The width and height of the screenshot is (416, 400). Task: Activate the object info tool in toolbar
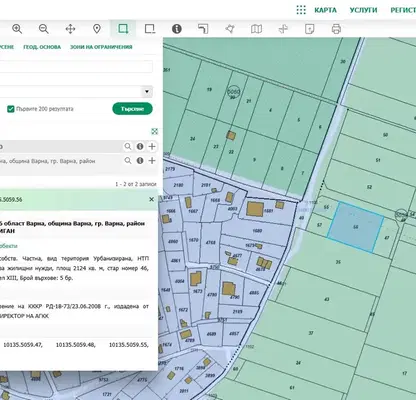(x=177, y=29)
